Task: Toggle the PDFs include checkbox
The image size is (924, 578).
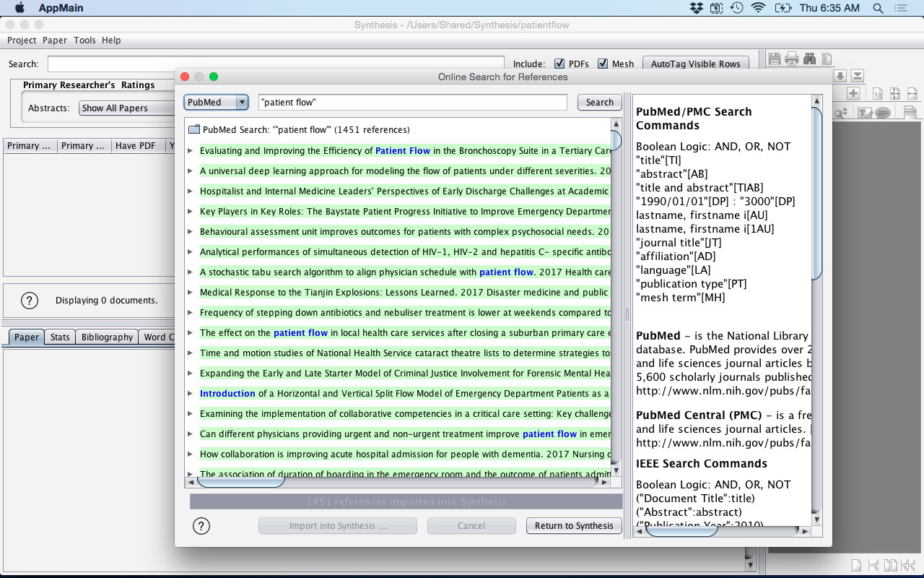Action: [x=559, y=64]
